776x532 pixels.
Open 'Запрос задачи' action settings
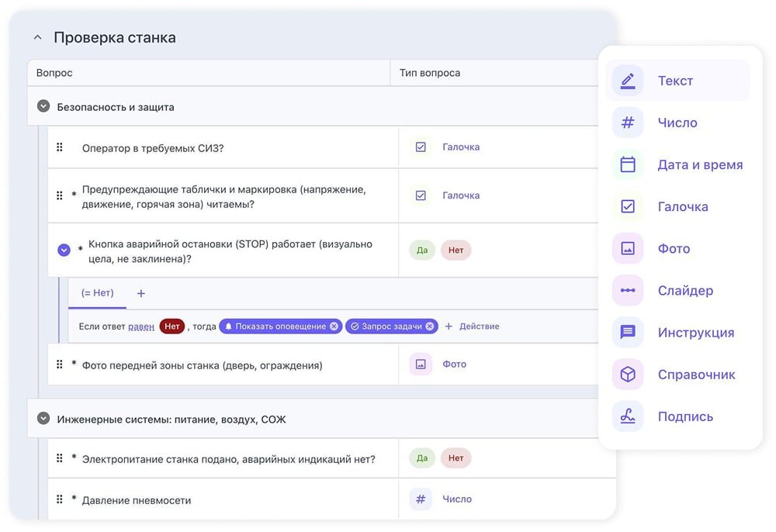click(x=391, y=326)
